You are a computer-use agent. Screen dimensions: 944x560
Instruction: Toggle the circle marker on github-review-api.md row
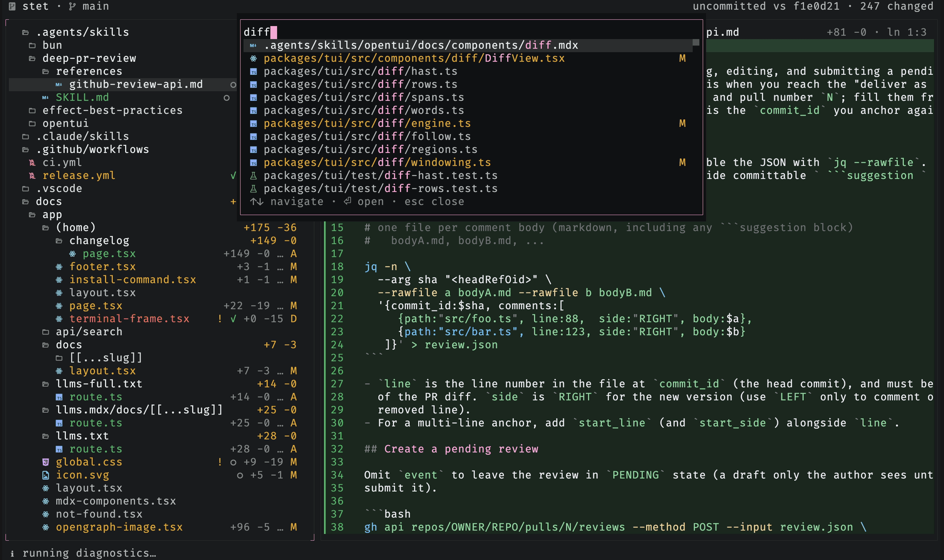[x=233, y=84]
